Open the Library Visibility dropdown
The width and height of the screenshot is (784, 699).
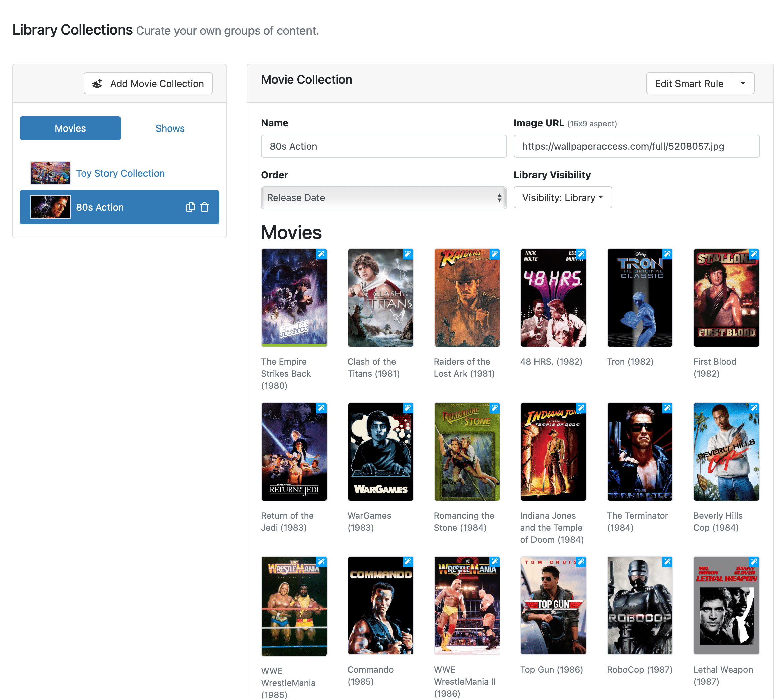click(x=563, y=197)
